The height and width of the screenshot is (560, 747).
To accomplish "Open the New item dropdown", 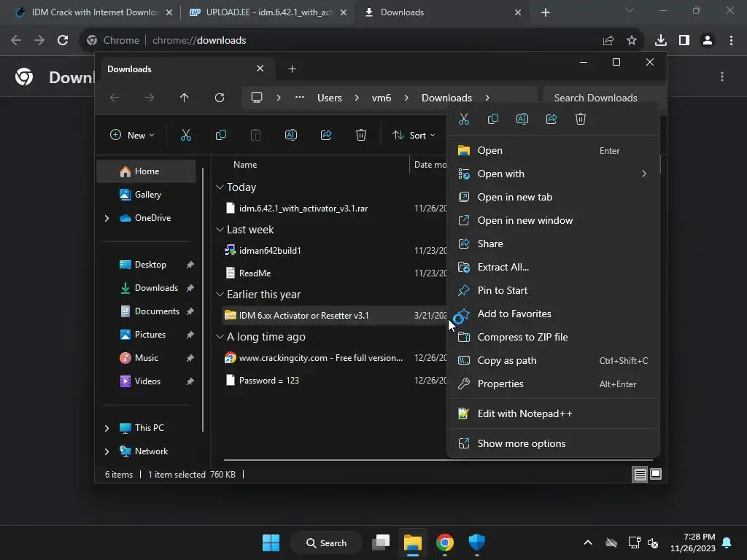I will tap(132, 135).
